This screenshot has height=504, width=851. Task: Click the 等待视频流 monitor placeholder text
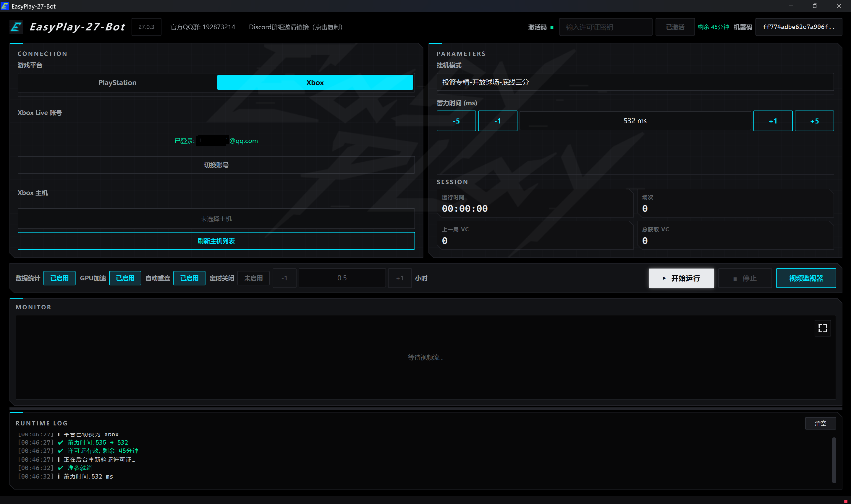click(x=425, y=357)
